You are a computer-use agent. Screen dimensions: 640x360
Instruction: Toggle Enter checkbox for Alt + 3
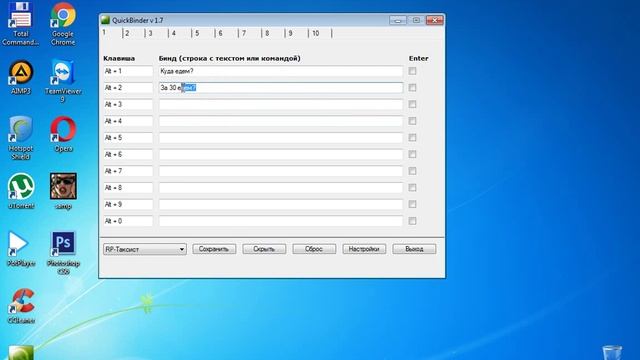point(412,104)
